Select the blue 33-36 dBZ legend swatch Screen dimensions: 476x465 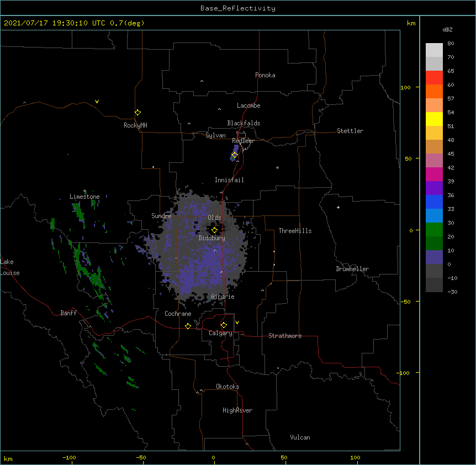(x=434, y=202)
